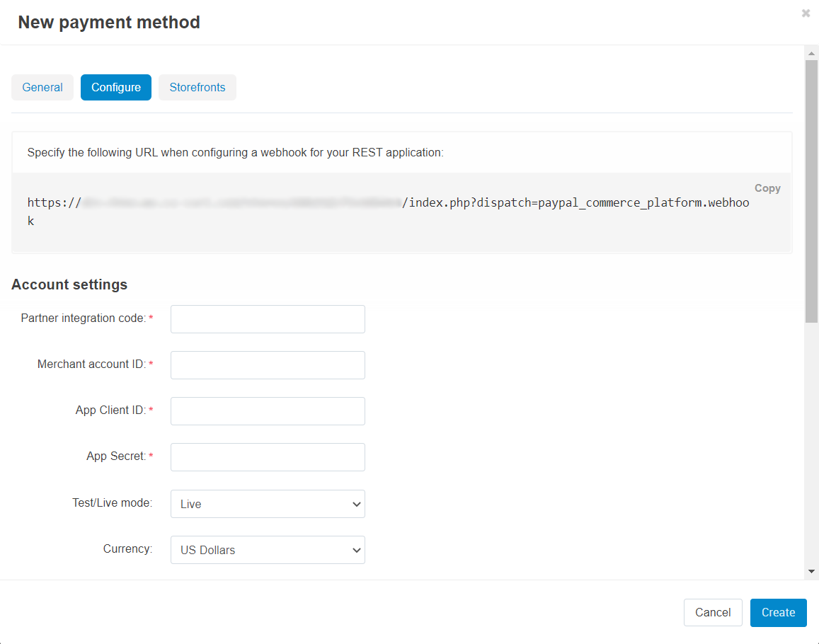This screenshot has height=644, width=819.
Task: Click the Currency label
Action: point(127,548)
